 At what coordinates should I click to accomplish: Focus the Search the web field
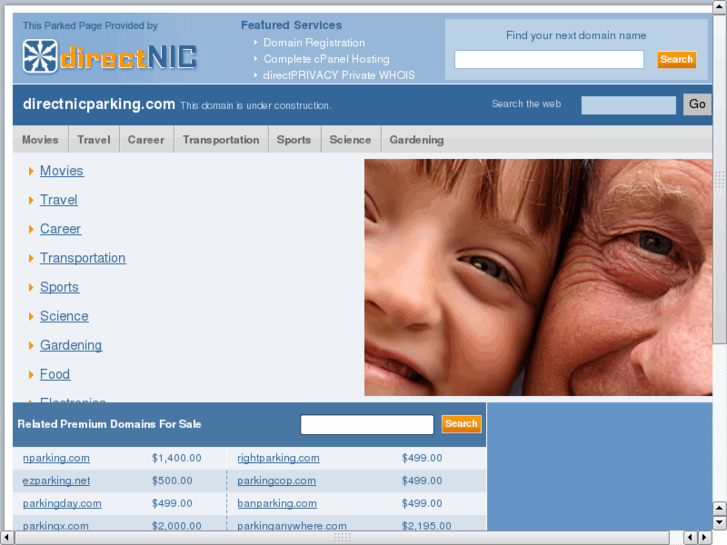[x=628, y=105]
